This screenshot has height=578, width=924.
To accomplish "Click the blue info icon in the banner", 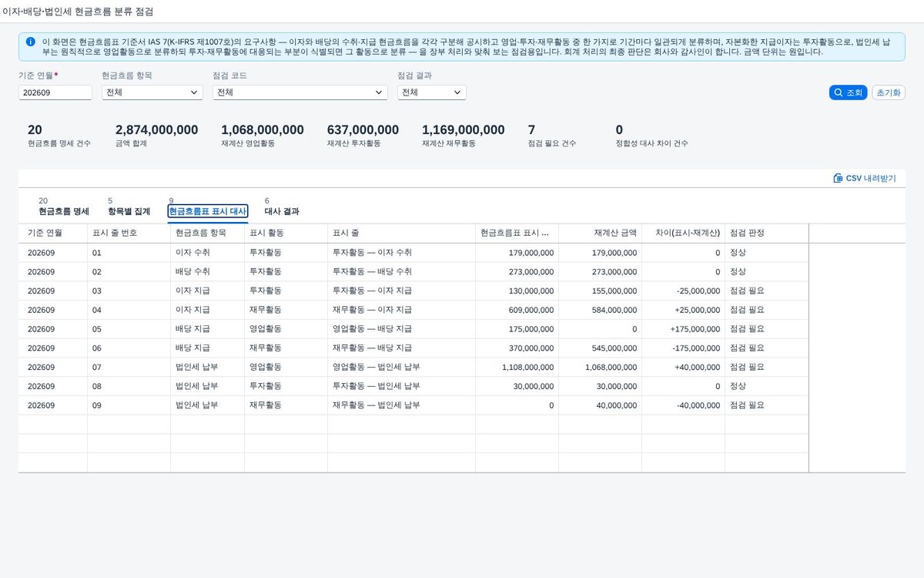I will (x=30, y=42).
